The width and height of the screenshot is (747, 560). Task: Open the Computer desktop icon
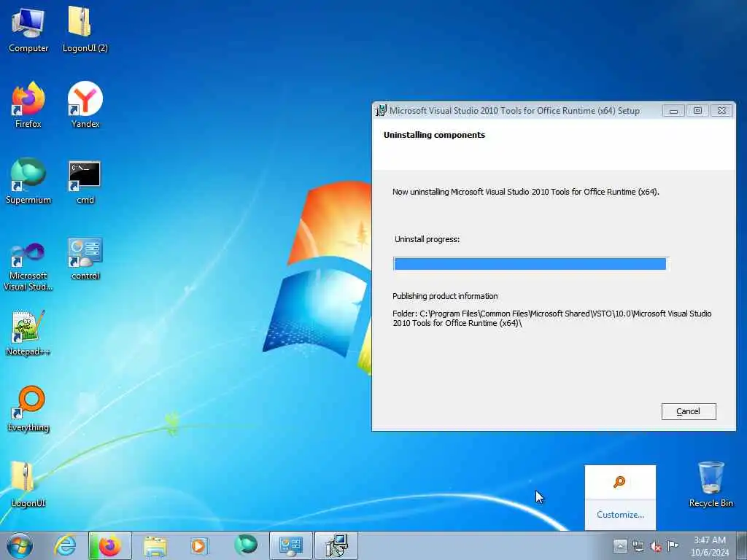28,29
